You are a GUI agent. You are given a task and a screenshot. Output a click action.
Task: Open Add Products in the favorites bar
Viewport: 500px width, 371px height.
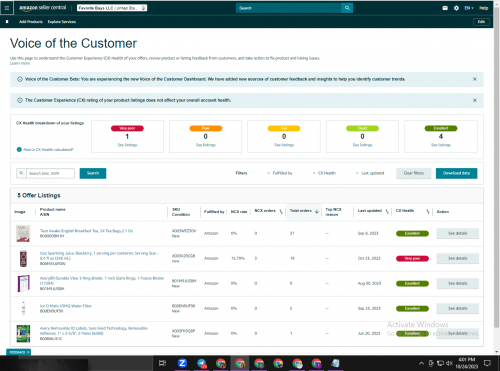coord(31,22)
